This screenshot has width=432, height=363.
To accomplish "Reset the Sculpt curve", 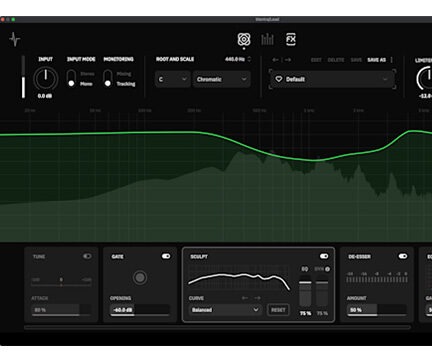I will click(x=278, y=310).
